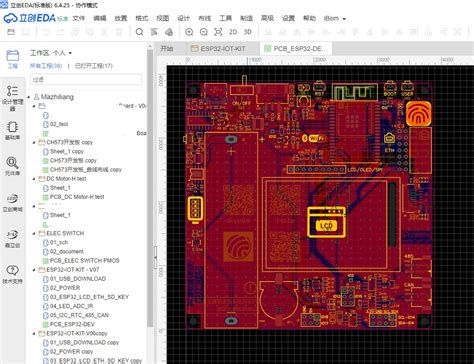Open the design manager sidebar panel
This screenshot has height=364, width=474.
coord(13,98)
